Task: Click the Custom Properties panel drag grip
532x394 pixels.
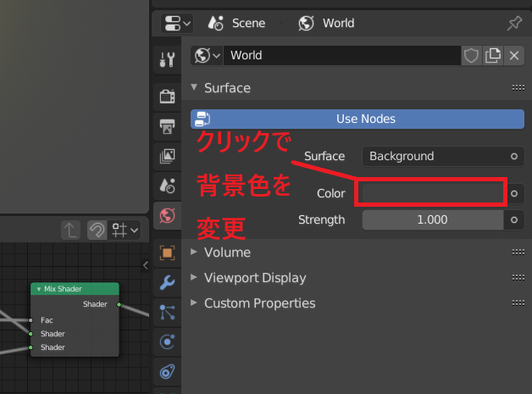Action: [x=518, y=303]
